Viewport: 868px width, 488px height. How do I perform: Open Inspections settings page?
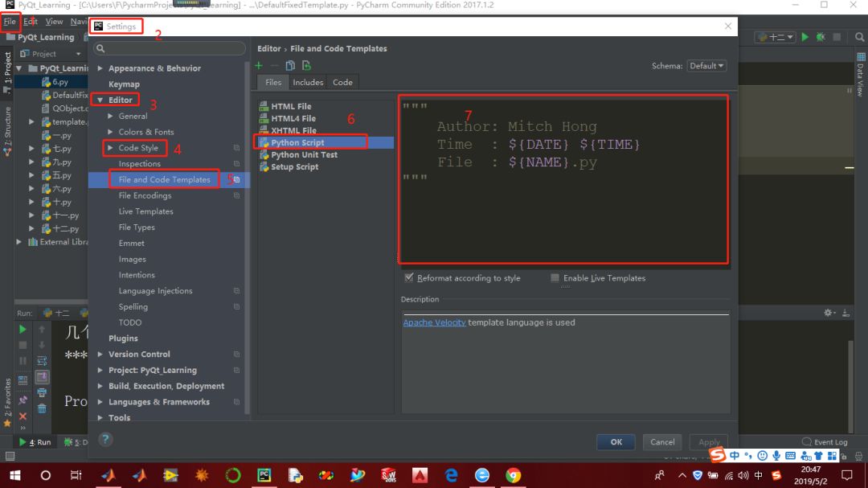point(140,163)
